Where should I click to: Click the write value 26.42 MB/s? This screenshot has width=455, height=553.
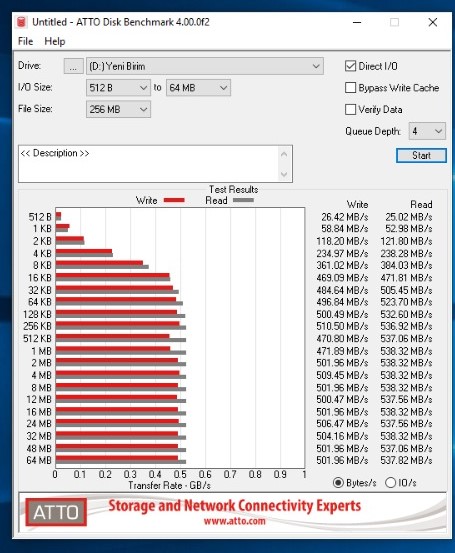(345, 217)
